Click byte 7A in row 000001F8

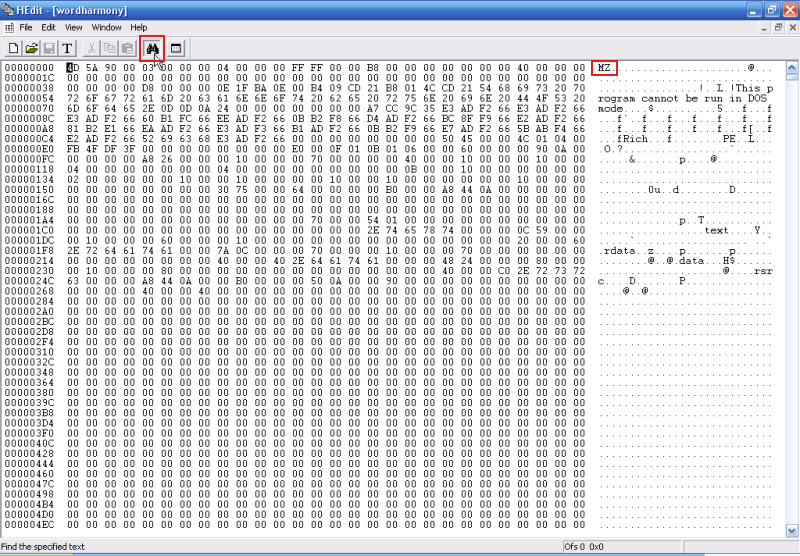[223, 250]
